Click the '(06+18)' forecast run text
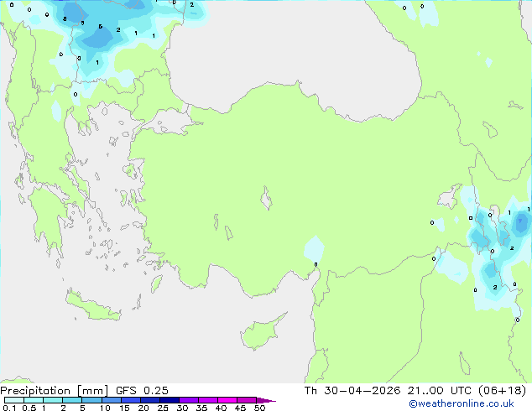 502,391
